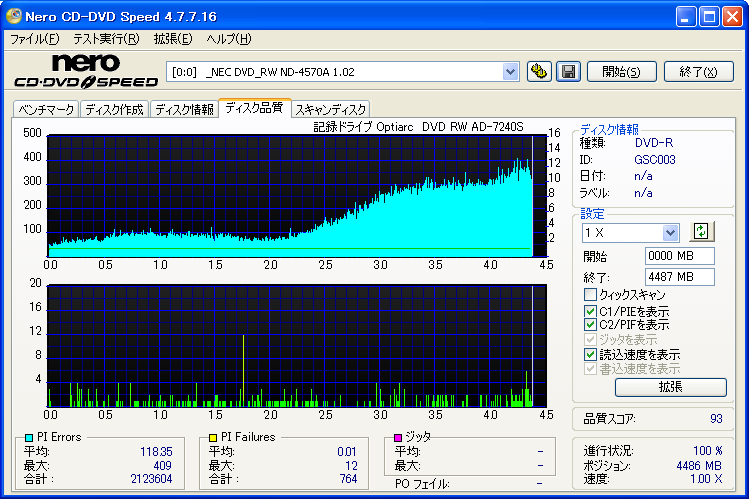
Task: Click the cyan PI Errors legend swatch
Action: coord(29,437)
